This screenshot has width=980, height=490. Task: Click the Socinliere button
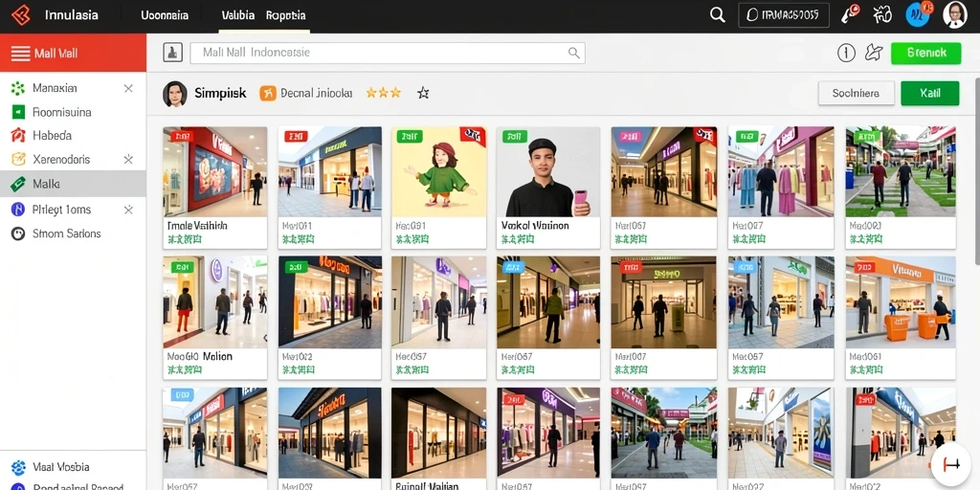click(856, 93)
